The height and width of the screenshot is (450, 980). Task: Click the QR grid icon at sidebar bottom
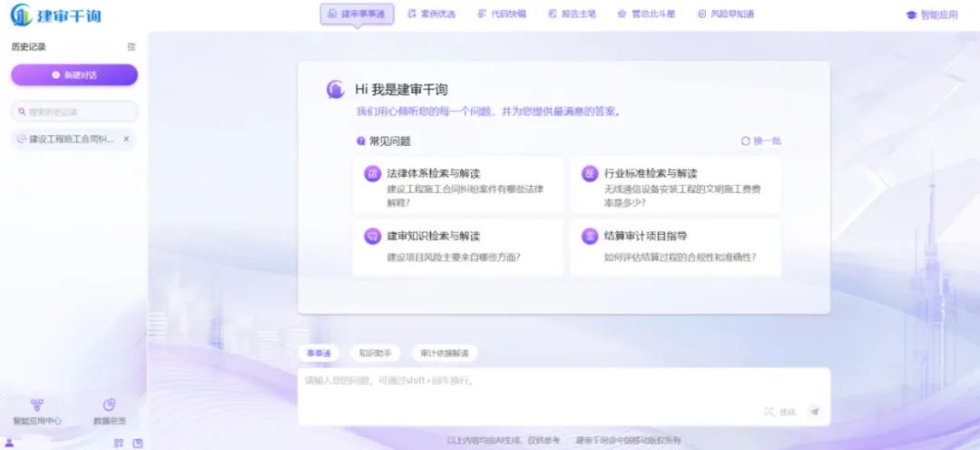(x=118, y=443)
